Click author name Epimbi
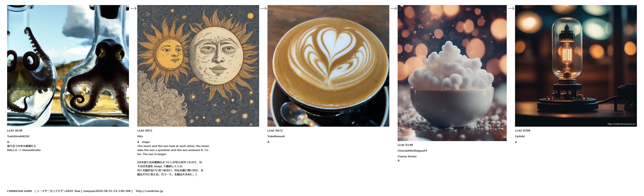This screenshot has height=196, width=644. (520, 136)
